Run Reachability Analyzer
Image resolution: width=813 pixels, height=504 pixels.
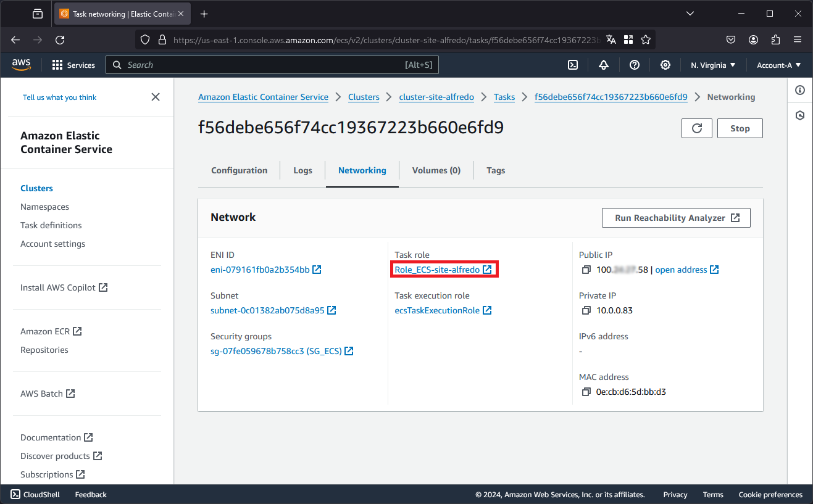pos(676,218)
